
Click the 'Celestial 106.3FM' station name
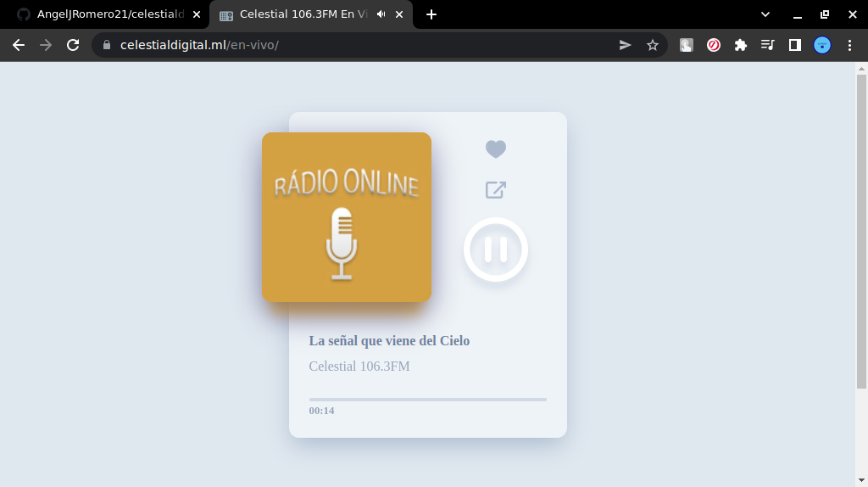click(x=359, y=367)
